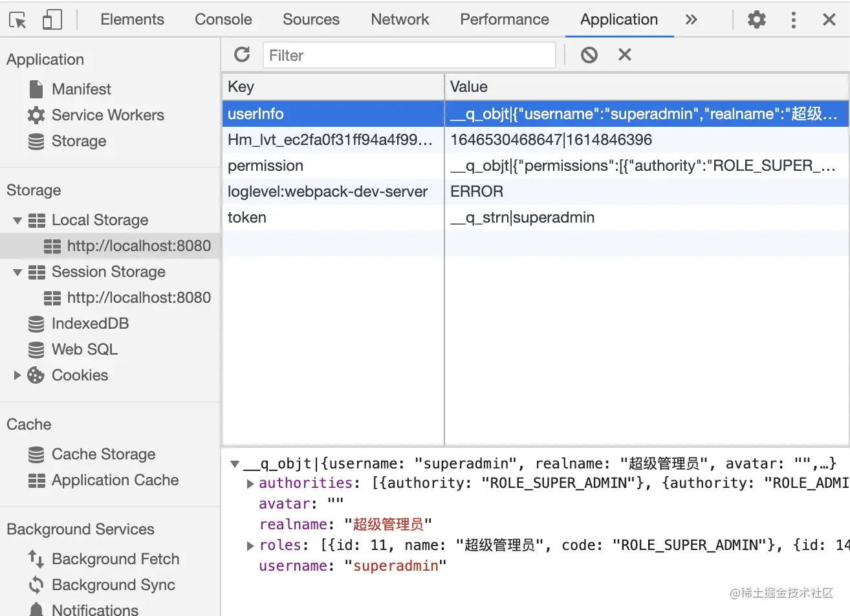Open DevTools settings gear
This screenshot has width=850, height=616.
(x=756, y=19)
